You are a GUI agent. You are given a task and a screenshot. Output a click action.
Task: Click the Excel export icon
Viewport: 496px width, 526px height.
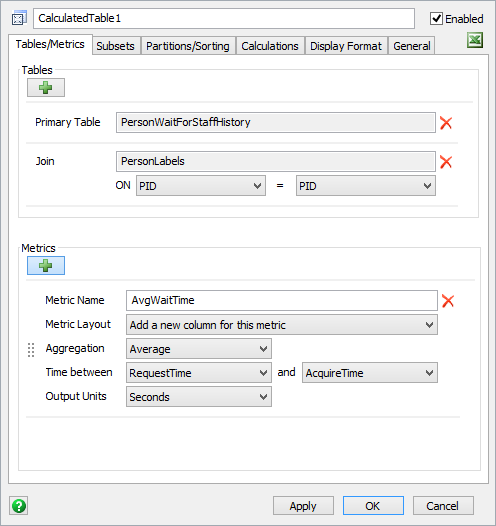pos(475,40)
